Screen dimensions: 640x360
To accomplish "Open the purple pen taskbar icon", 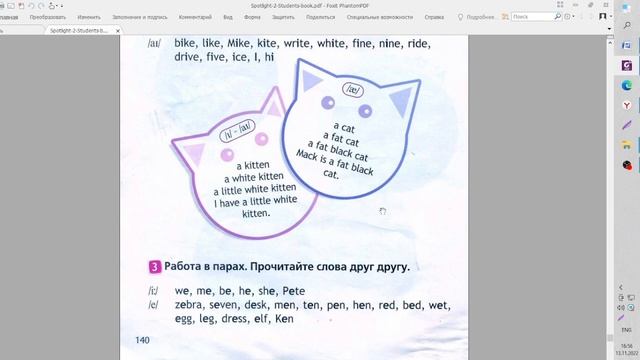I will [627, 125].
